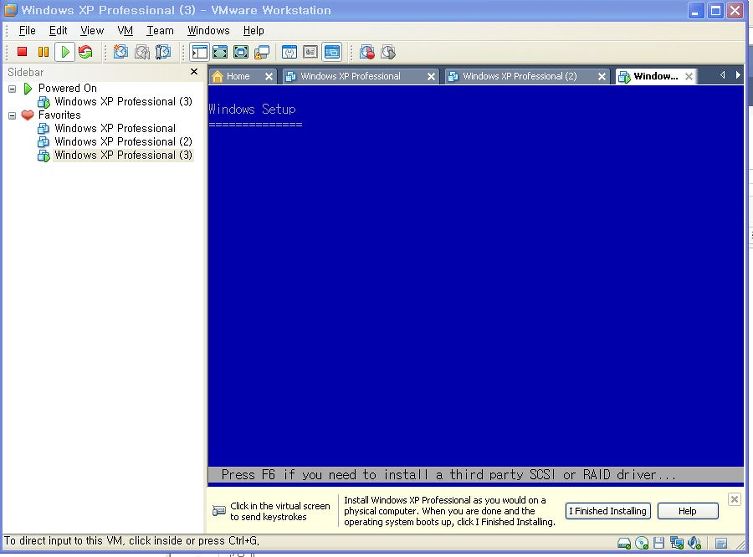This screenshot has width=753, height=557.
Task: Open the snapshot manager toolbar icon
Action: click(163, 52)
